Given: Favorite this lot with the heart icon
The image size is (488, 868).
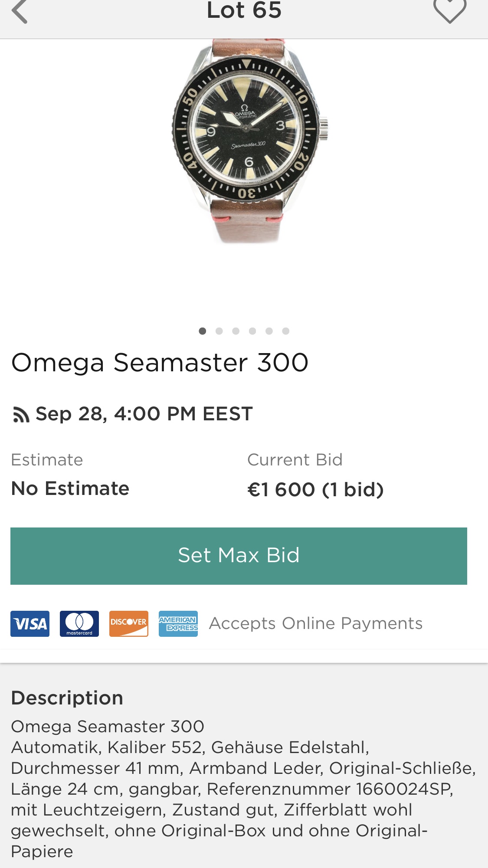Looking at the screenshot, I should [x=450, y=10].
